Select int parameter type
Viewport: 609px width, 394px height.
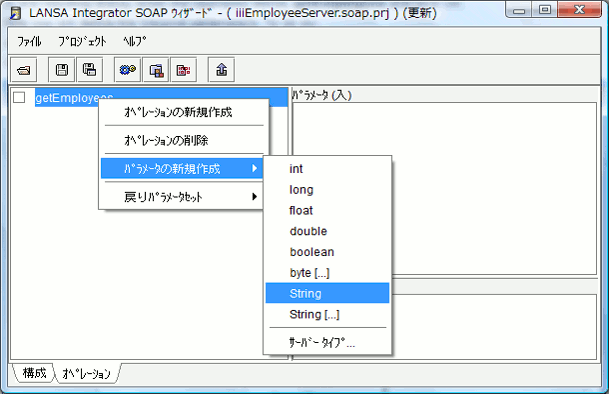327,169
